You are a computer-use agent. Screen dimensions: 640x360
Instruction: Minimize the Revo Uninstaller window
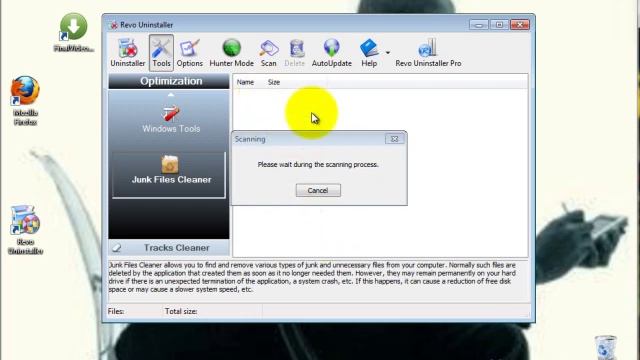478,25
